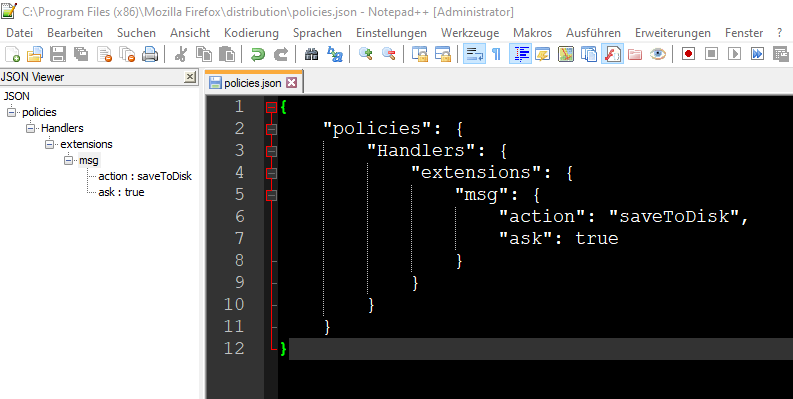Zoom in with the magnifier plus icon

tap(365, 54)
